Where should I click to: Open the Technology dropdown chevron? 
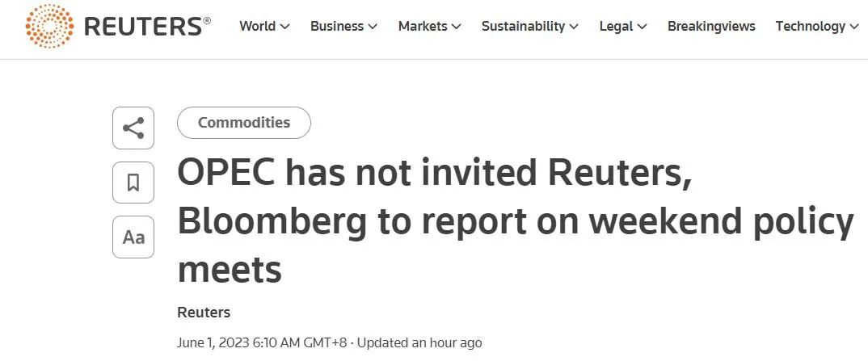coord(853,27)
